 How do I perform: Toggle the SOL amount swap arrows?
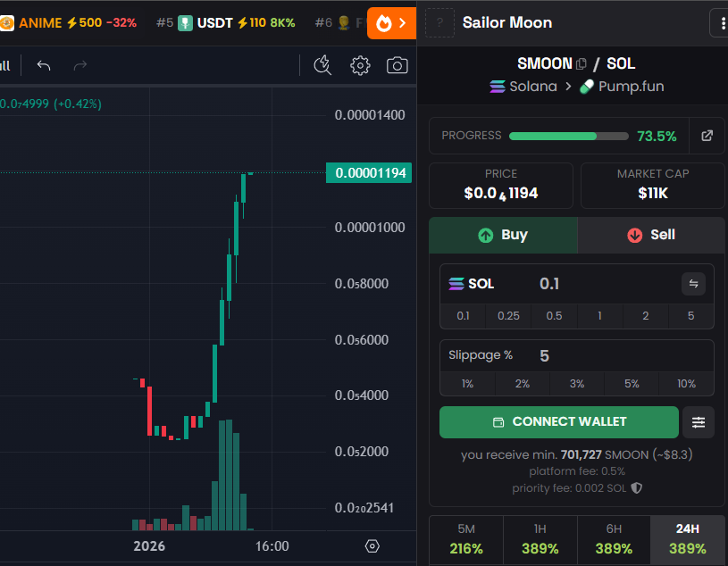click(x=693, y=284)
